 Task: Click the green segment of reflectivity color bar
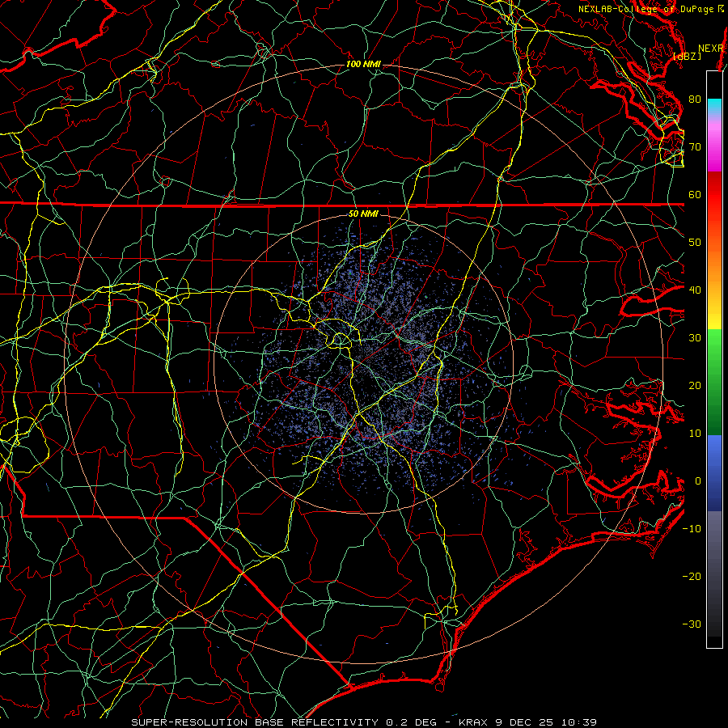pyautogui.click(x=714, y=382)
